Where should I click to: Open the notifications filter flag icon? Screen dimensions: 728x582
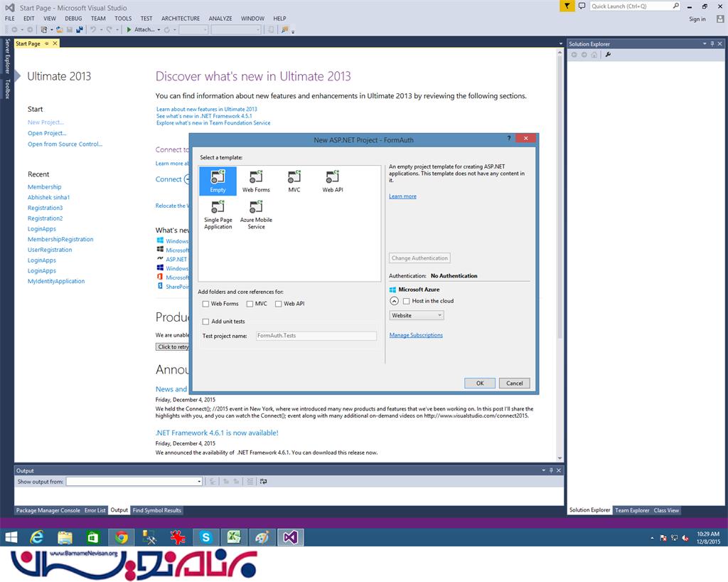[x=567, y=6]
